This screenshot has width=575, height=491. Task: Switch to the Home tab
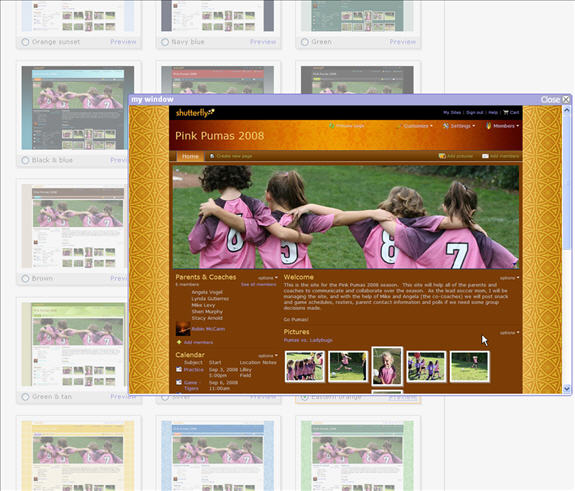[191, 156]
